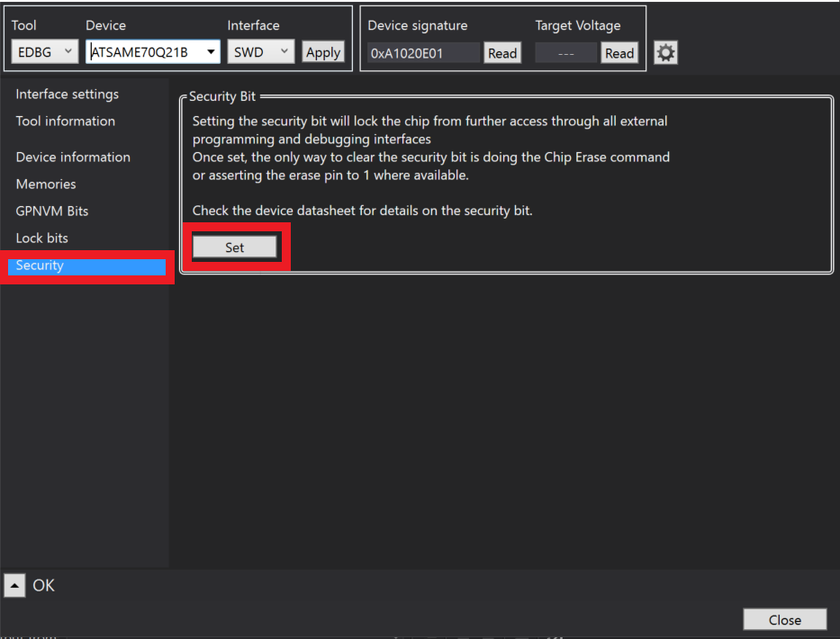Open the GPNVM Bits page

point(52,211)
